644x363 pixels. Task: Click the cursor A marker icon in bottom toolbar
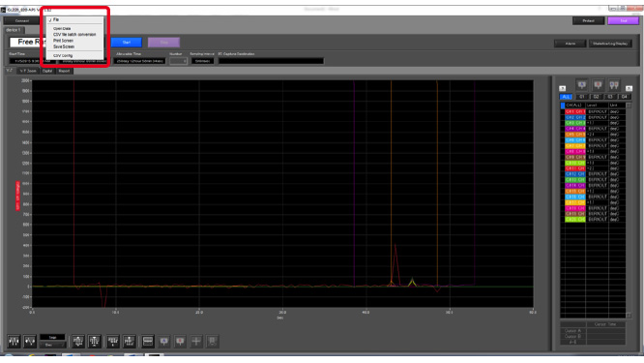(x=163, y=341)
